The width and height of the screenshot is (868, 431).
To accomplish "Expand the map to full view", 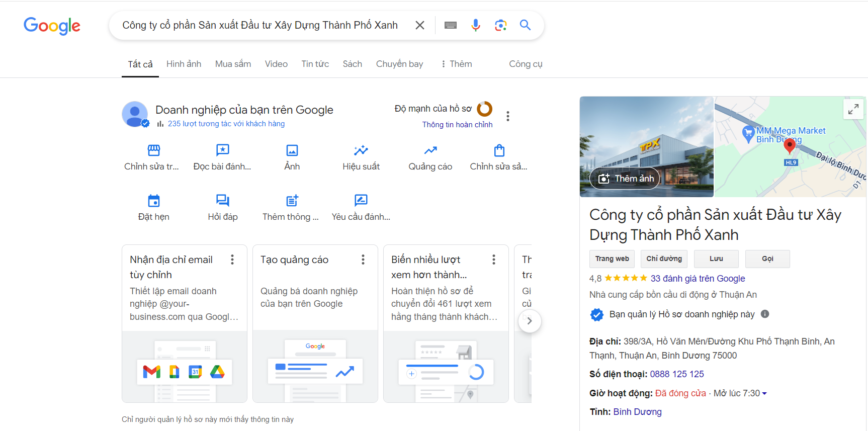I will click(853, 109).
